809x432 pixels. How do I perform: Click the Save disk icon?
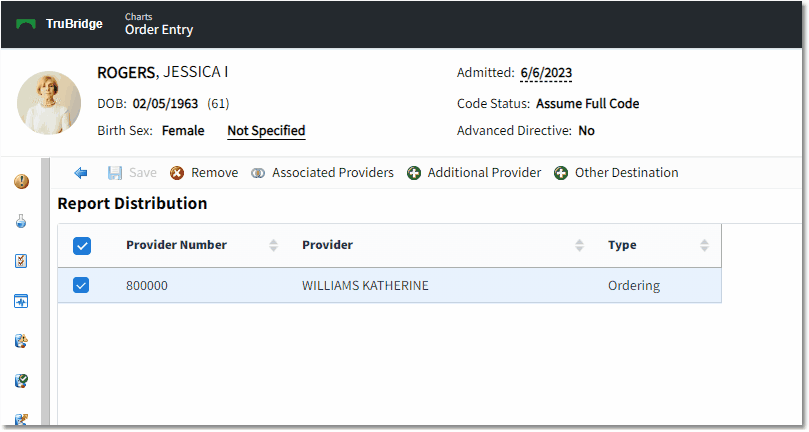pos(115,173)
